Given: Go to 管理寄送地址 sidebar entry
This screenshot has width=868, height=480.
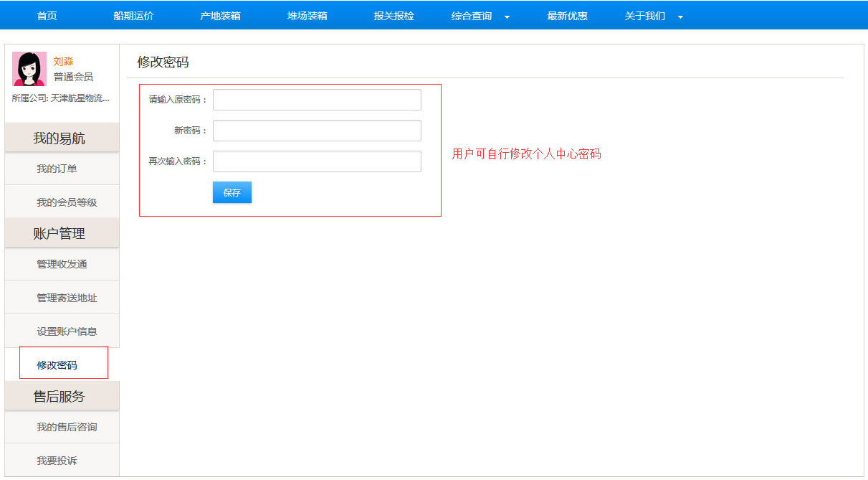Looking at the screenshot, I should coord(67,298).
